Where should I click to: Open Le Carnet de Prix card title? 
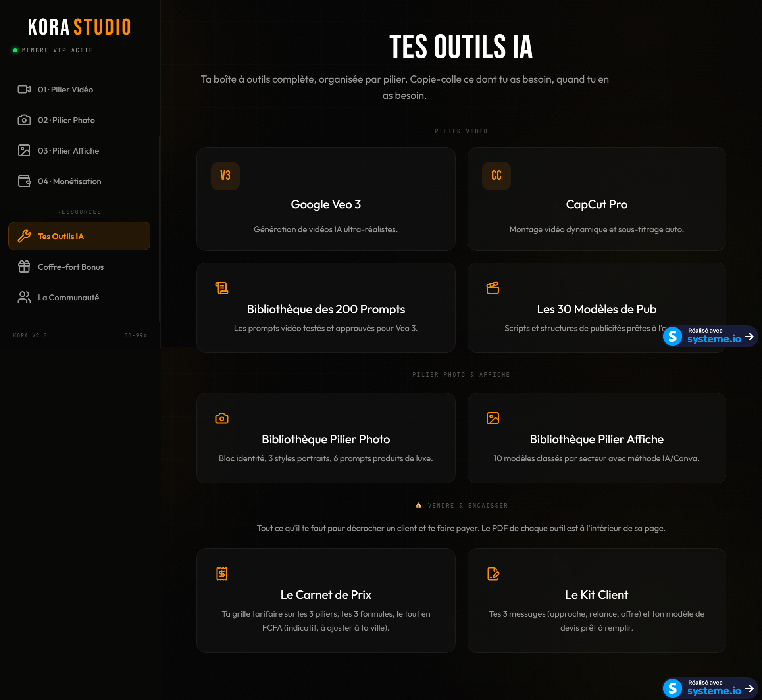(x=326, y=595)
